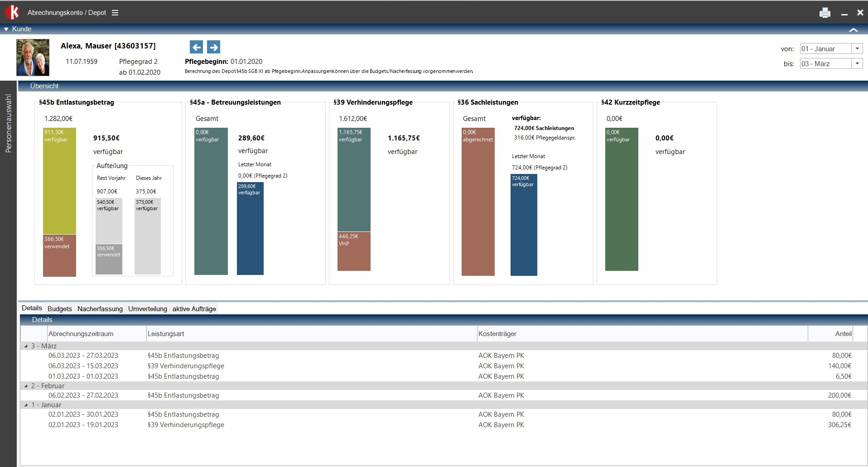Click the brown 446,25€ VHP bar
Screen dimensions: 868x467
tap(354, 251)
